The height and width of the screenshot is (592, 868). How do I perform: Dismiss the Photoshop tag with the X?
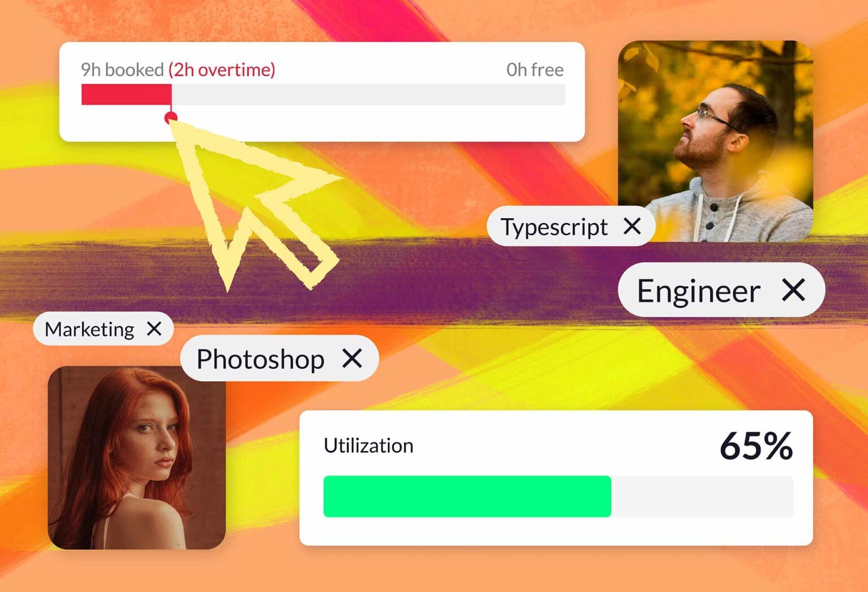pyautogui.click(x=352, y=358)
